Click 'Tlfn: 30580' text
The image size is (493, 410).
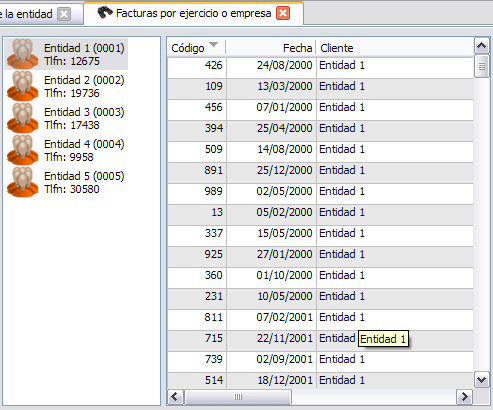[x=72, y=189]
